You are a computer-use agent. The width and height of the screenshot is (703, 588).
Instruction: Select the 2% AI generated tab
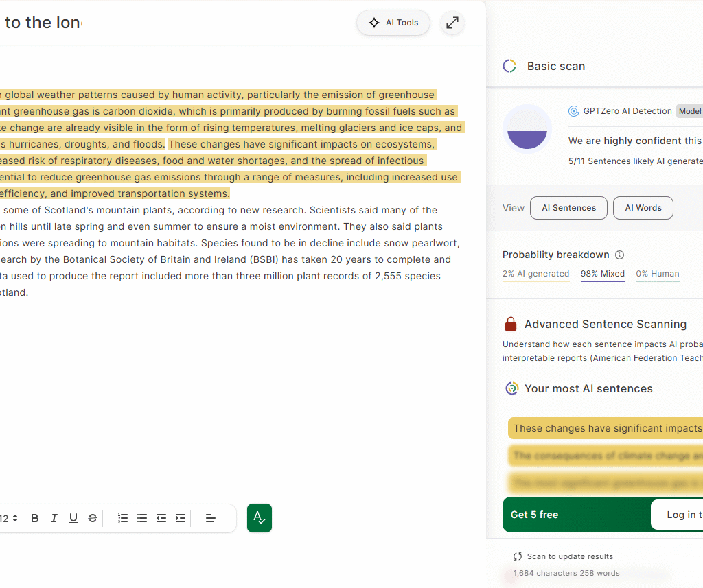tap(535, 274)
